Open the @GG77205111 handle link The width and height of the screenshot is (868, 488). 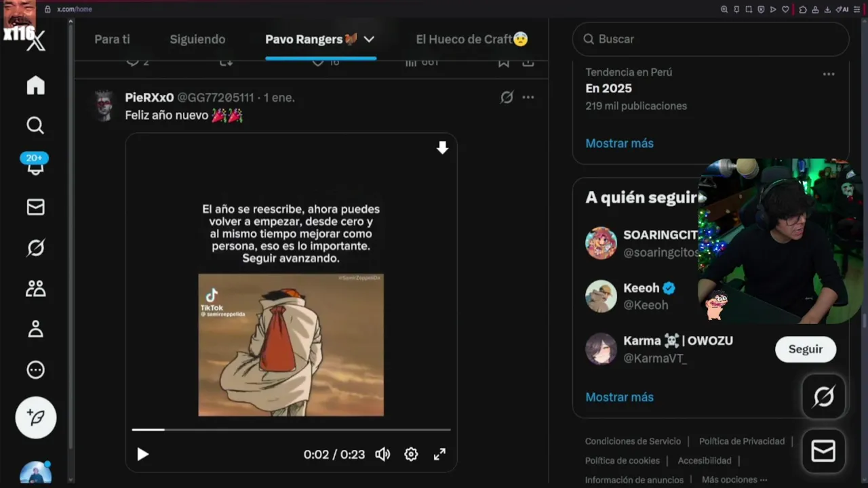216,98
